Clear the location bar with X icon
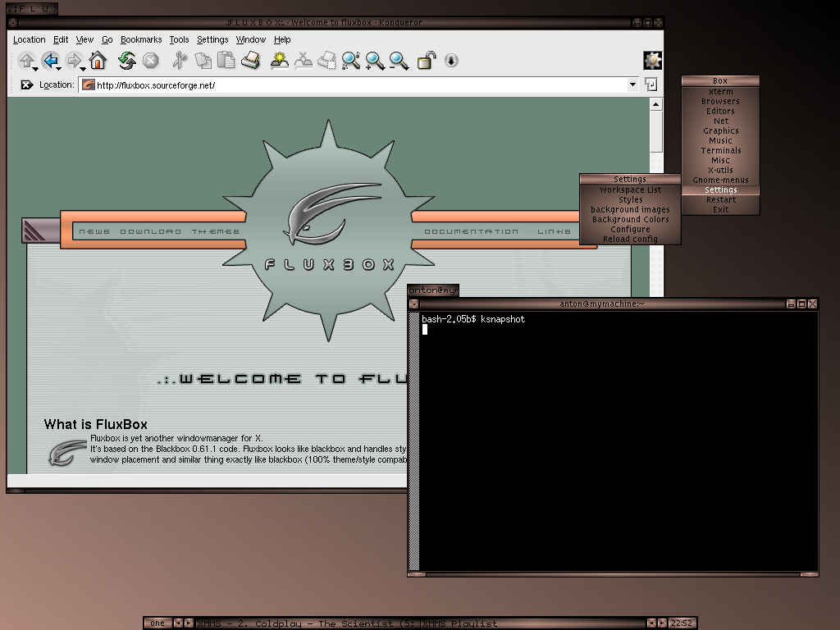The image size is (840, 630). 26,84
